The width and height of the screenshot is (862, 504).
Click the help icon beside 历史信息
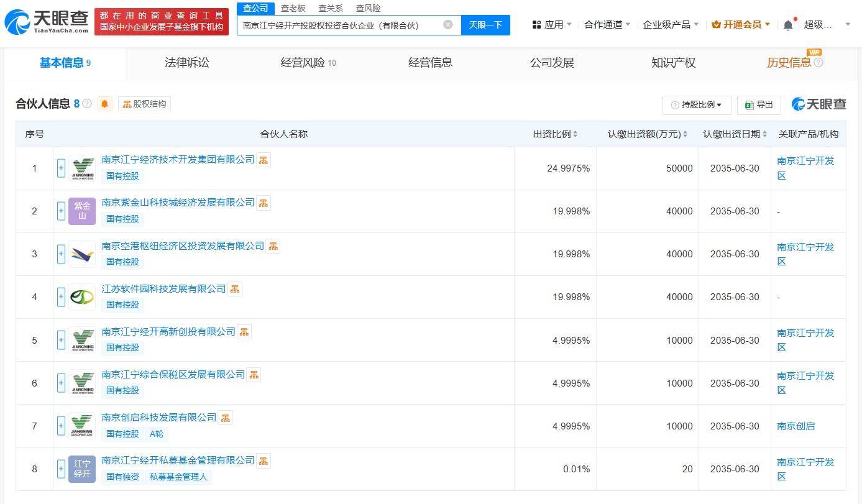818,63
